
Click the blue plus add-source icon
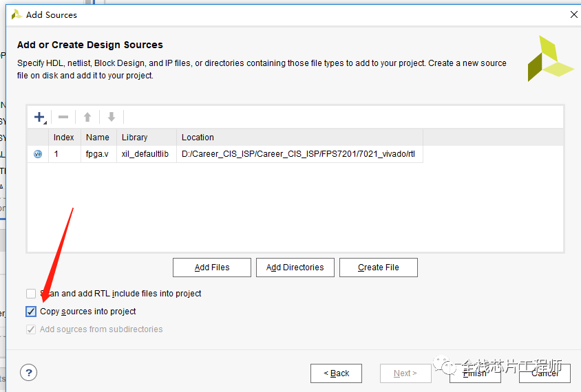pos(39,117)
